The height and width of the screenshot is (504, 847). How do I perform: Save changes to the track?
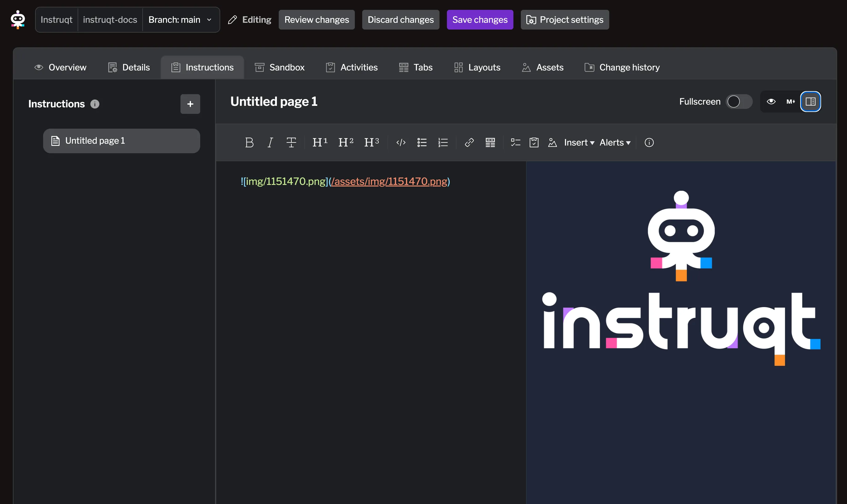(480, 20)
